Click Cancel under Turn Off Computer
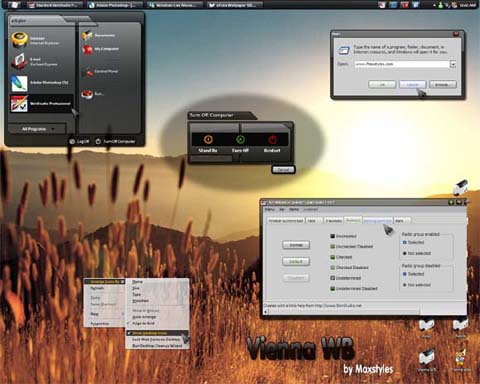Screen dimensions: 480x384 coord(283,170)
